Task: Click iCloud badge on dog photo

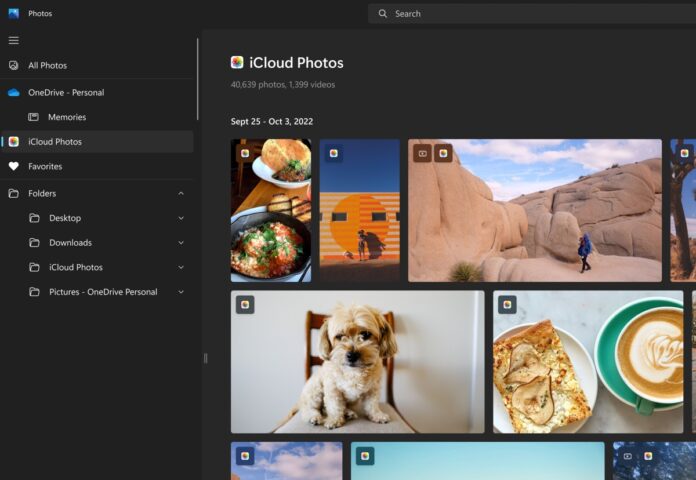Action: (x=245, y=305)
